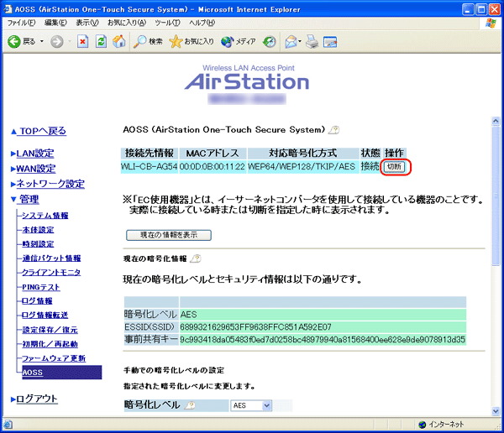Click the 切断 disconnect button
This screenshot has width=504, height=433.
(395, 166)
